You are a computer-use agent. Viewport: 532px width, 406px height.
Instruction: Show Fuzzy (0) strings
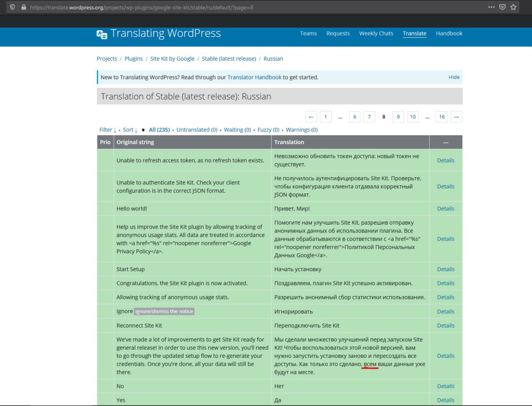(268, 130)
